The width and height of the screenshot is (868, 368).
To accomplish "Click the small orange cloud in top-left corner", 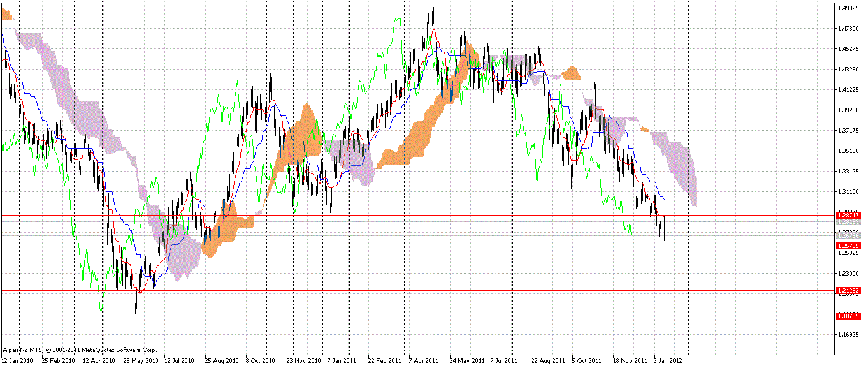I will pyautogui.click(x=6, y=16).
